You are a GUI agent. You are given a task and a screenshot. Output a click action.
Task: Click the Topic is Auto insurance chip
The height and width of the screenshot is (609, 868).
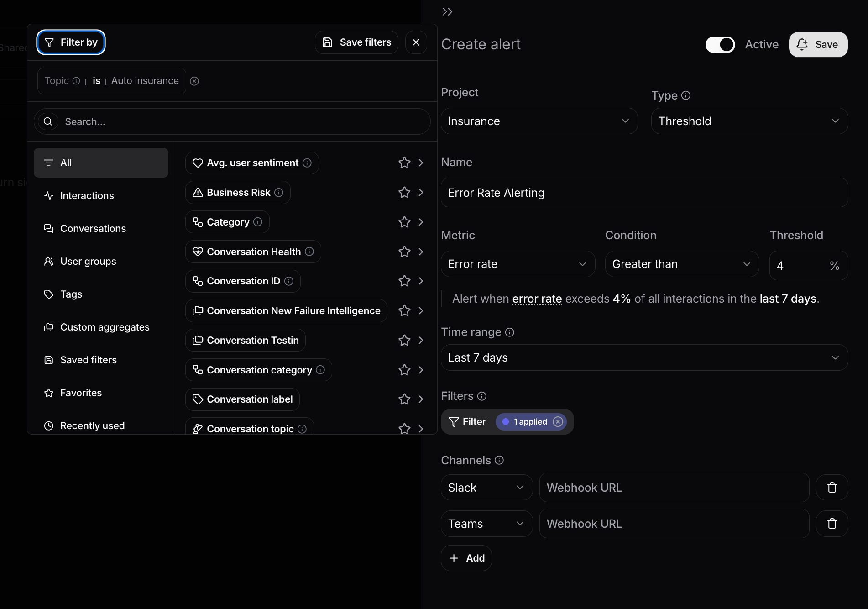coord(111,81)
